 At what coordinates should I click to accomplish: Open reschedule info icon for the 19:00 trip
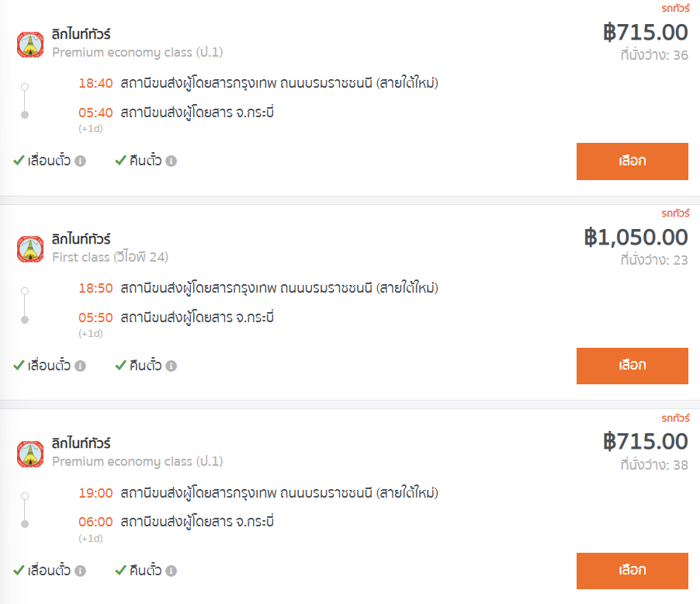pos(80,571)
